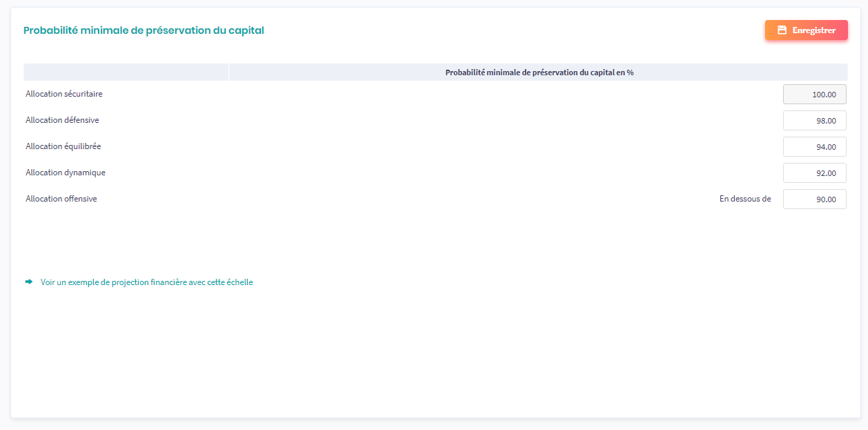This screenshot has height=430, width=868.
Task: Focus the Allocation défensive field showing 98.00
Action: click(x=814, y=121)
